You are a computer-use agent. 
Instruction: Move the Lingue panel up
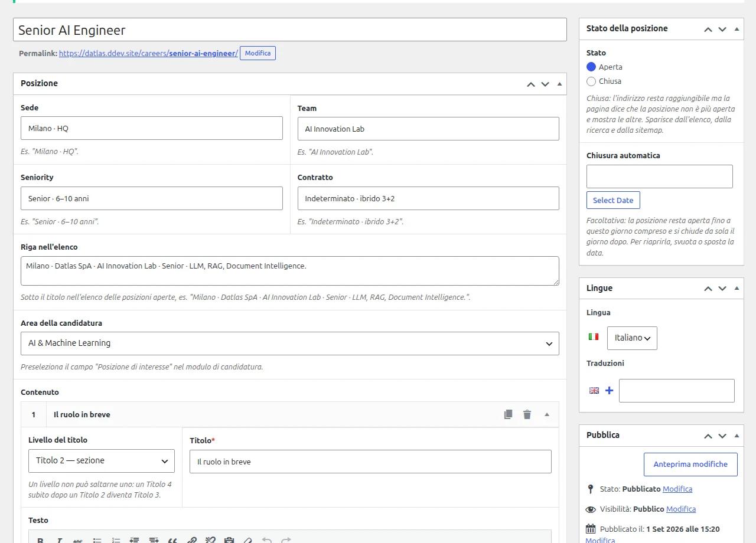(x=708, y=288)
